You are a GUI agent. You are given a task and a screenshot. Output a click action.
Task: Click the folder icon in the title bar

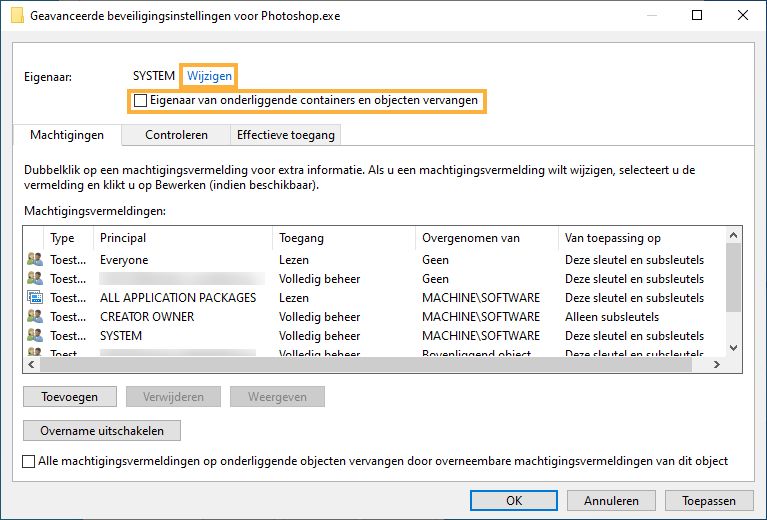(x=17, y=15)
